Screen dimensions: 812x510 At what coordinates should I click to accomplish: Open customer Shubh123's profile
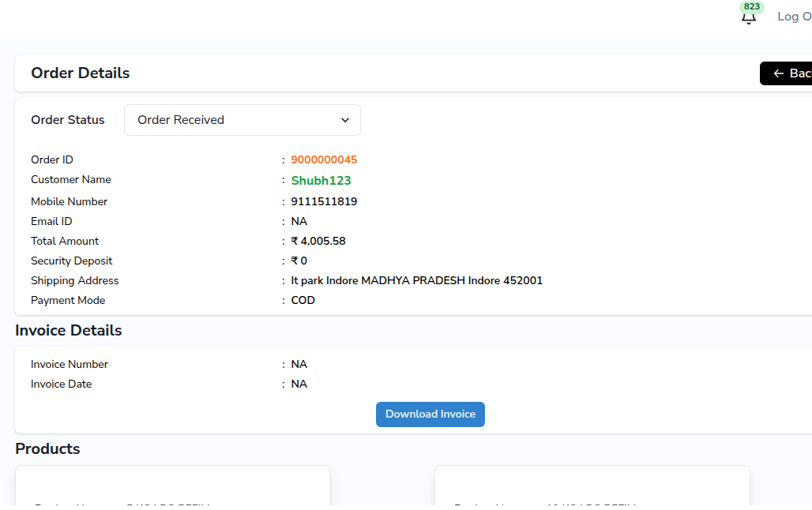tap(321, 181)
